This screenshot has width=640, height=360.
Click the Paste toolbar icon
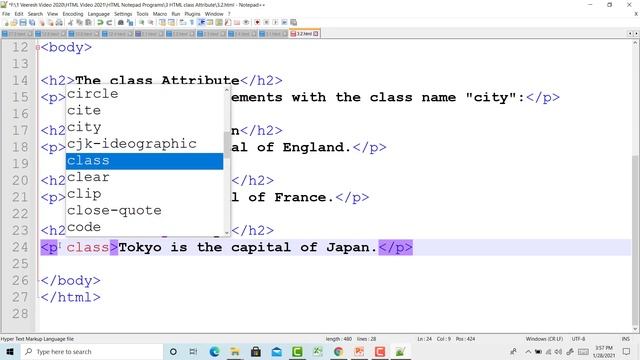[88, 22]
